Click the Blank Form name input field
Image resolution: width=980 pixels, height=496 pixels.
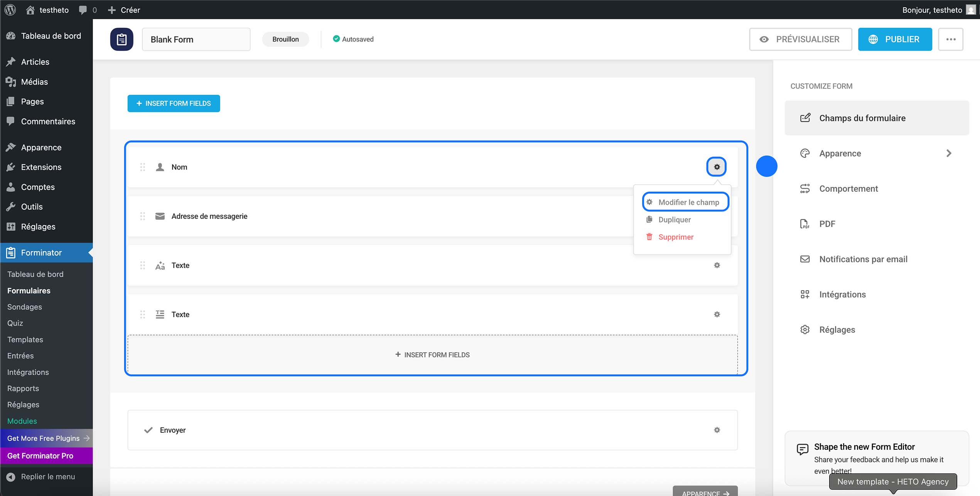tap(196, 39)
